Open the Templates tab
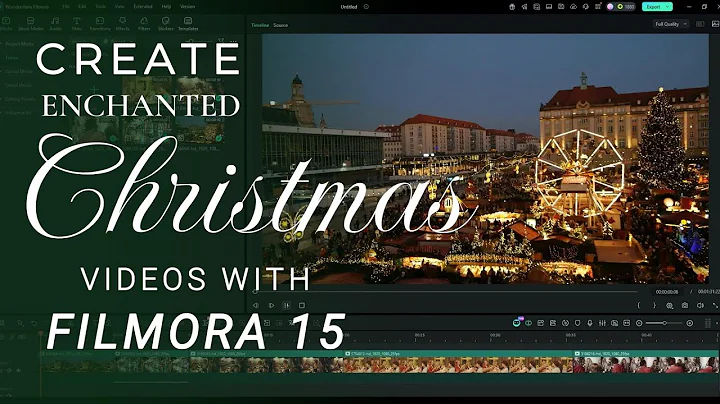720x404 pixels. (x=188, y=24)
